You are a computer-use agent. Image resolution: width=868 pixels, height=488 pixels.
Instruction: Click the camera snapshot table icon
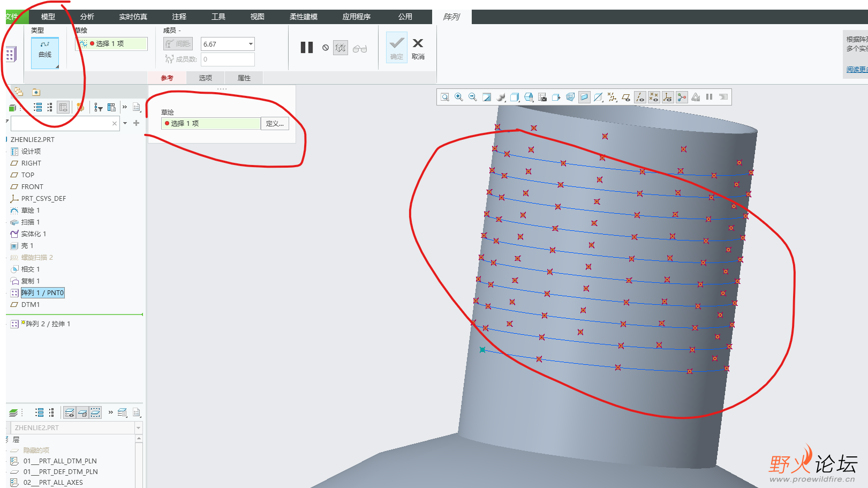coord(542,97)
